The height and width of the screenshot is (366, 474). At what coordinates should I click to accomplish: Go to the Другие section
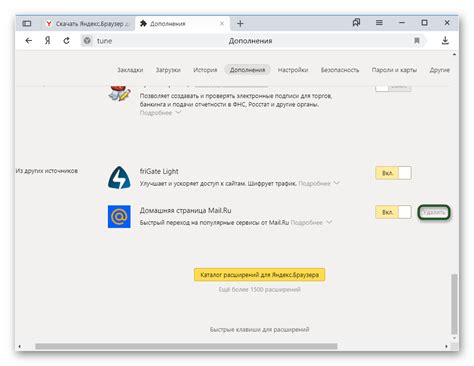tap(439, 70)
